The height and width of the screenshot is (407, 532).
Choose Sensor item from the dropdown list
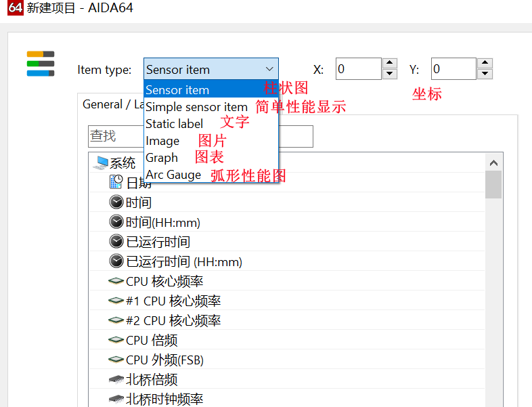tap(211, 89)
